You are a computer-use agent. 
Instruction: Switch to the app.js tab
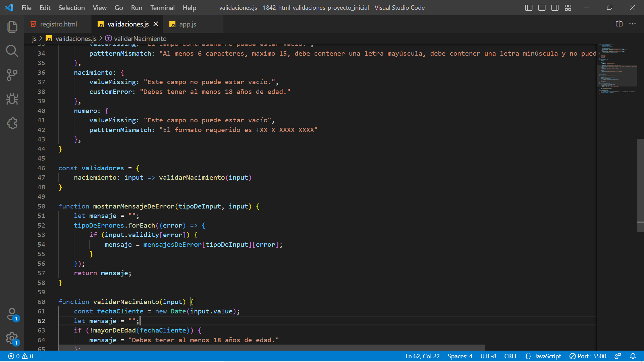point(193,24)
